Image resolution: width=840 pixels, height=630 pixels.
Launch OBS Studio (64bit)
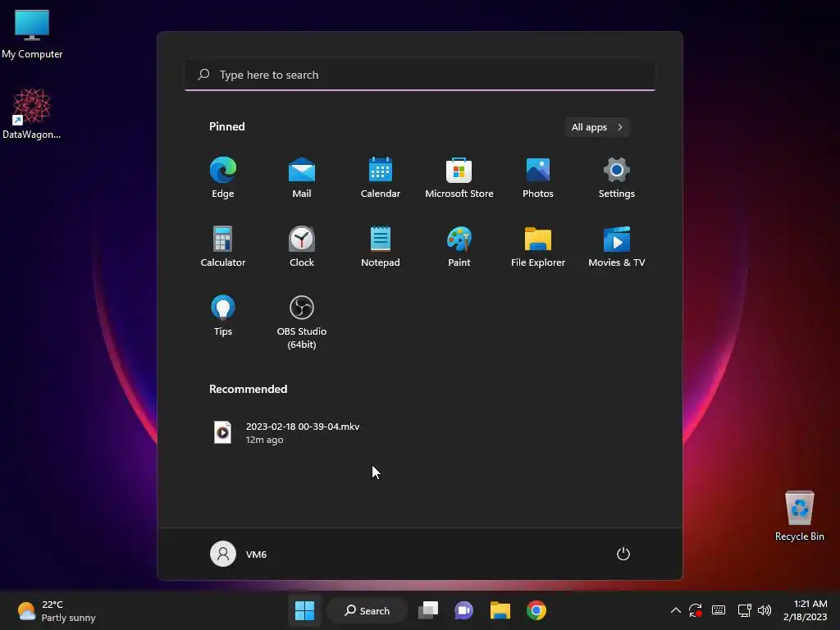click(302, 322)
